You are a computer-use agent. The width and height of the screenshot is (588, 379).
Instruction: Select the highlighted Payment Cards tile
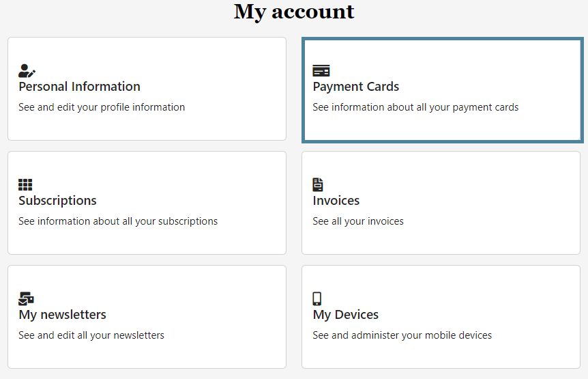click(443, 90)
